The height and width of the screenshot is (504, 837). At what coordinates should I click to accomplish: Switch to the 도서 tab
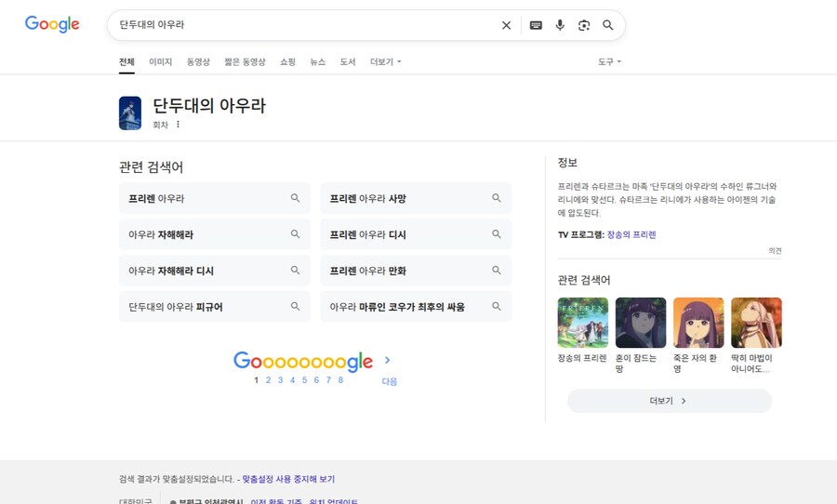(x=348, y=62)
